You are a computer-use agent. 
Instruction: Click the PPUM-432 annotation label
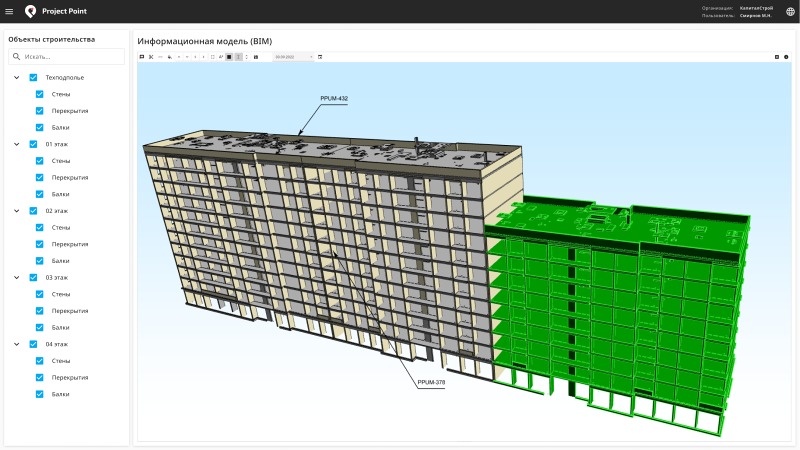(x=334, y=98)
